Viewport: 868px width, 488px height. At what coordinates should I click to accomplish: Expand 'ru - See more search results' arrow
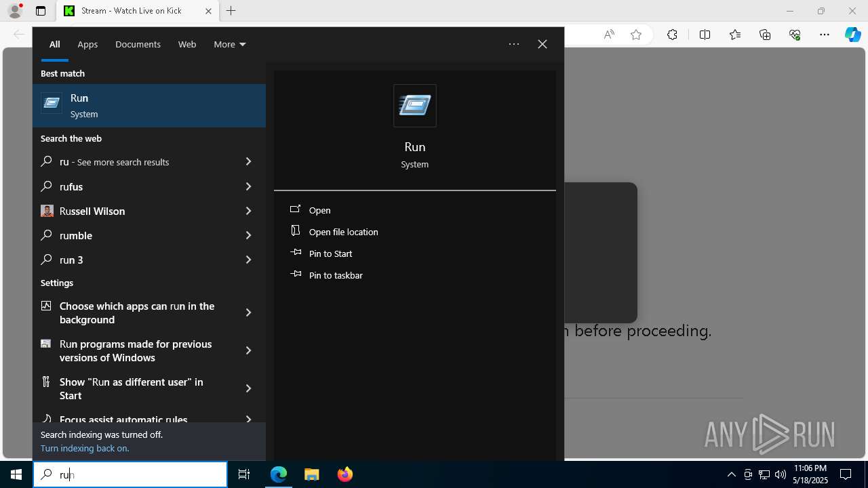(x=248, y=162)
